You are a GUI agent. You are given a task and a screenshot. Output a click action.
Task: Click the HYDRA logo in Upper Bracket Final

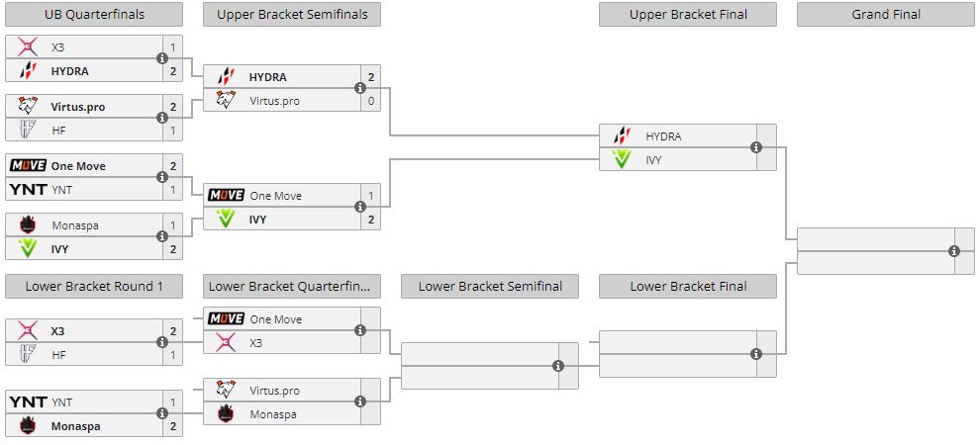pyautogui.click(x=622, y=136)
